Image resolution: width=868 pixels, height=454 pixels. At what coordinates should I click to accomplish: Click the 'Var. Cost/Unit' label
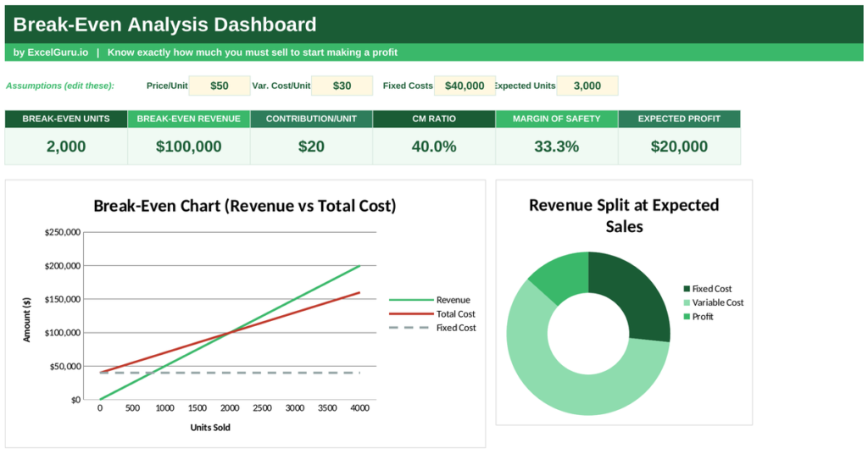[x=281, y=86]
